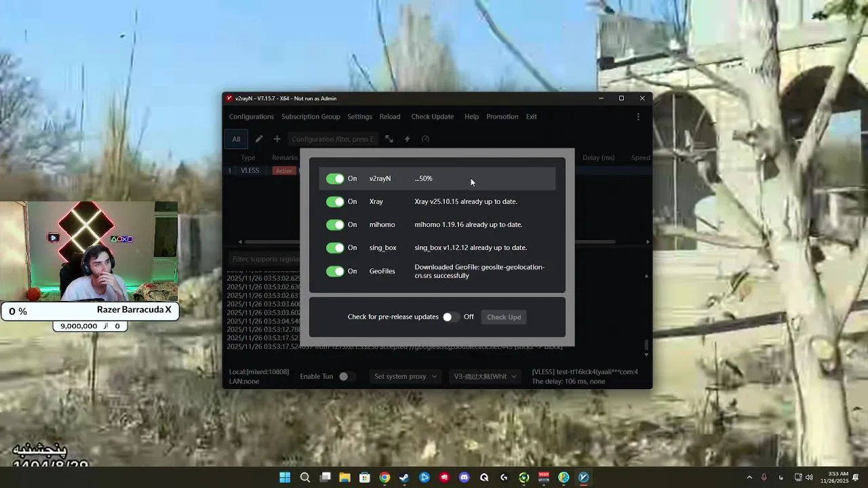Screen dimensions: 868x488
Task: Click the Promotion menu item
Action: [502, 117]
